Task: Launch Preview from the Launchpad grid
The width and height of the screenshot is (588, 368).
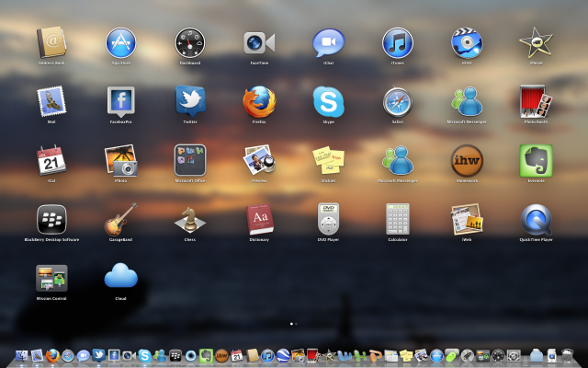Action: click(259, 160)
